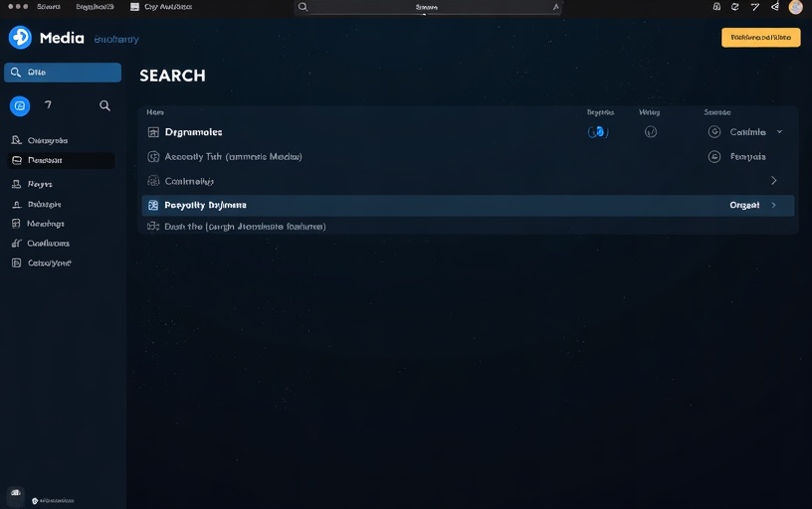Click the Media app title text
The width and height of the screenshot is (812, 509).
pyautogui.click(x=62, y=38)
